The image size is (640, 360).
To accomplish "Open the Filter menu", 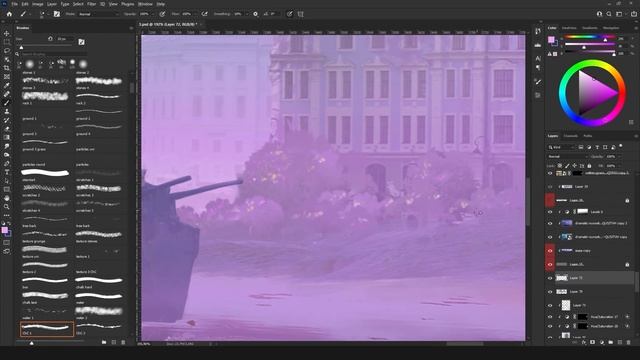I will pyautogui.click(x=91, y=4).
